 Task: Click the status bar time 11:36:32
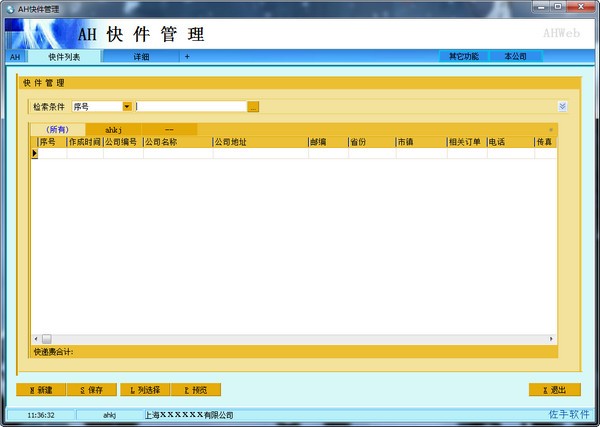pyautogui.click(x=41, y=415)
